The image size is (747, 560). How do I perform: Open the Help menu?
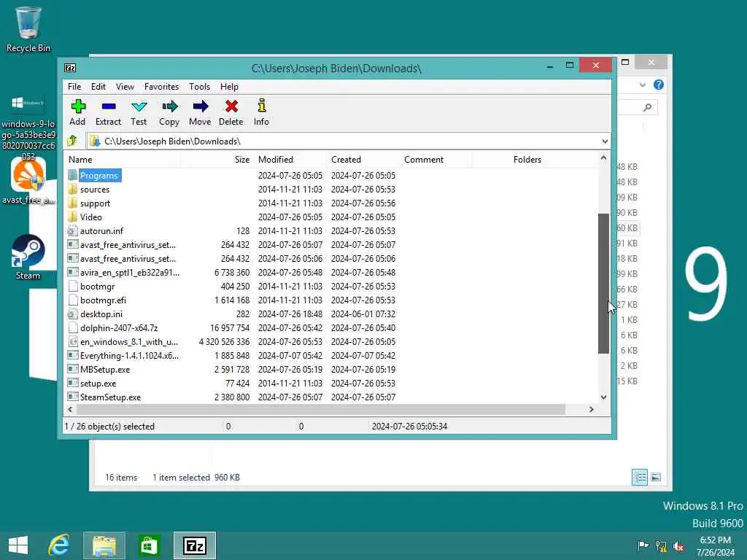coord(229,87)
